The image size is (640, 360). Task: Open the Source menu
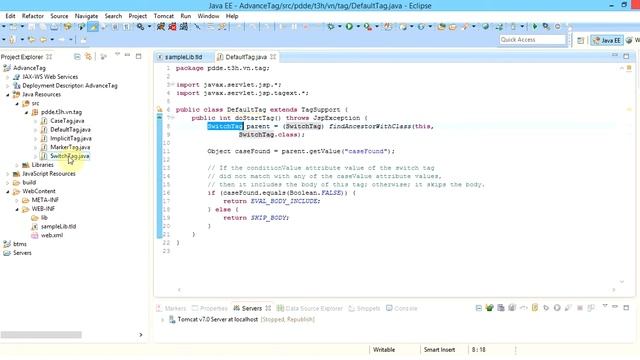click(59, 16)
